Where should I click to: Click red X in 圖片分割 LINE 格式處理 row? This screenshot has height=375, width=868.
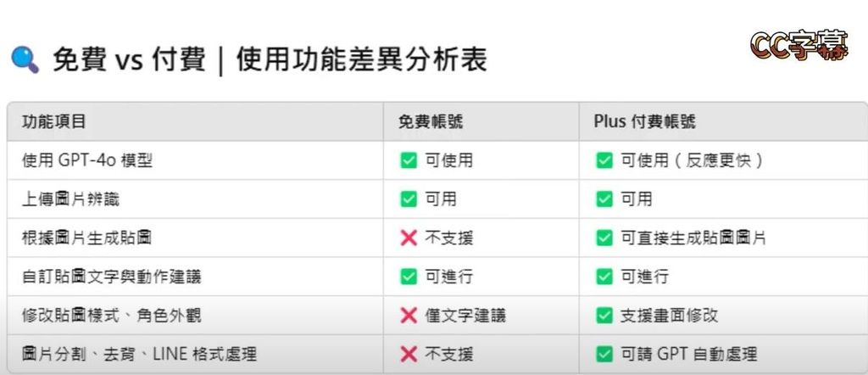point(409,354)
